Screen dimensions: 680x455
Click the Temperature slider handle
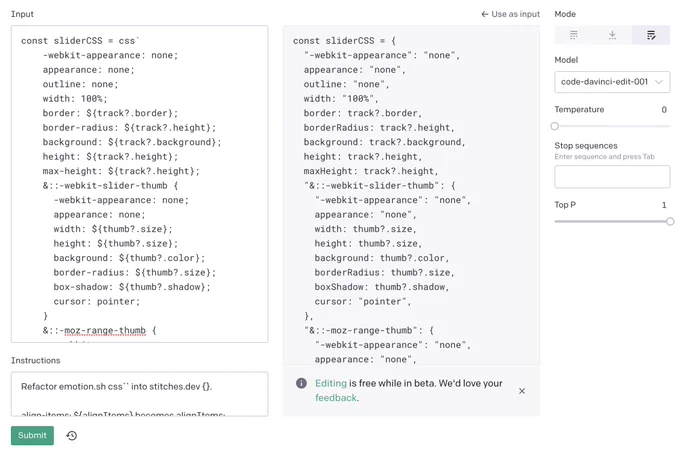click(555, 126)
